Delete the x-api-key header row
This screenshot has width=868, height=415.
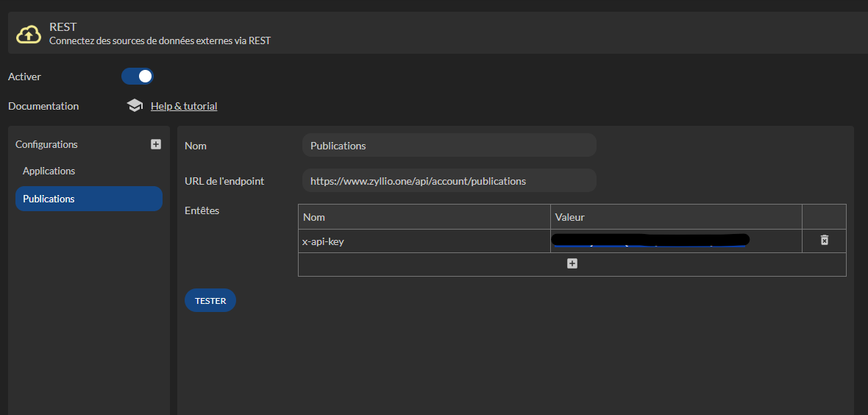point(825,241)
